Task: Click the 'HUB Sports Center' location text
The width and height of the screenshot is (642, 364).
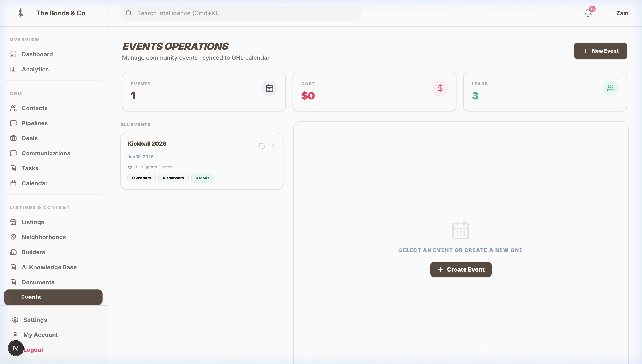Action: pos(153,167)
